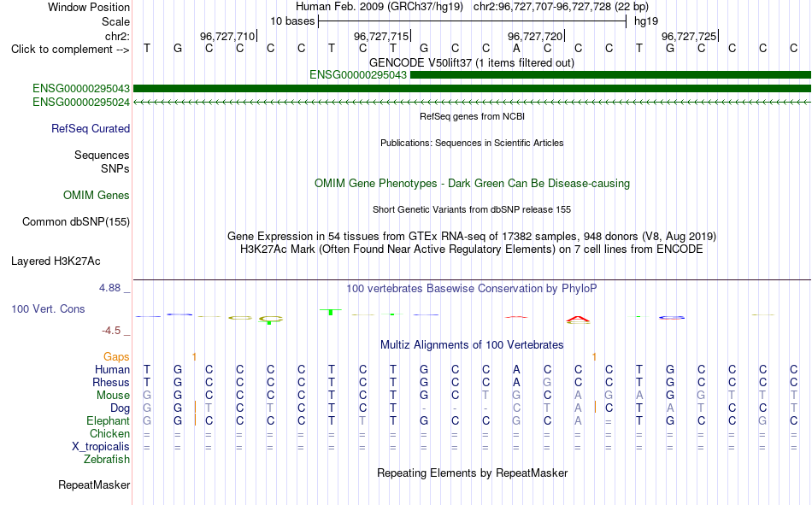The height and width of the screenshot is (505, 812).
Task: Click 'Publications: Sequences in Scientific Articles' title
Action: coord(472,143)
